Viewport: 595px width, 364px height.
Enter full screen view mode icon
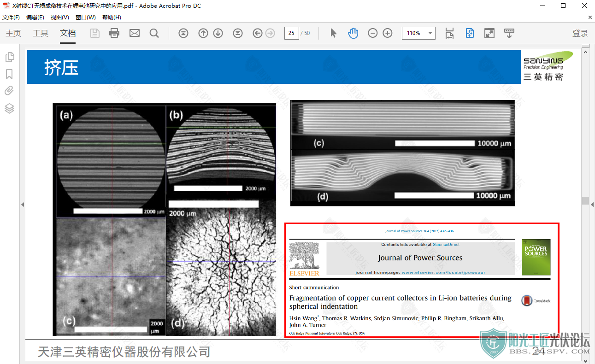pyautogui.click(x=489, y=33)
